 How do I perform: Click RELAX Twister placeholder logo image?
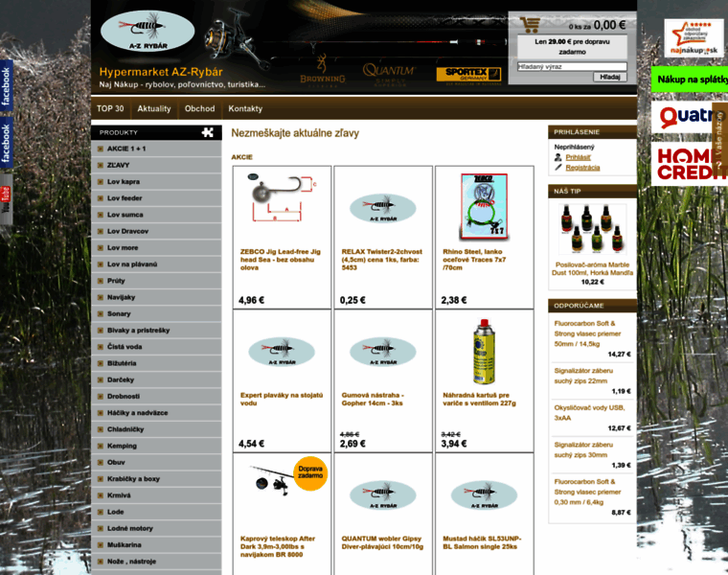[x=382, y=208]
